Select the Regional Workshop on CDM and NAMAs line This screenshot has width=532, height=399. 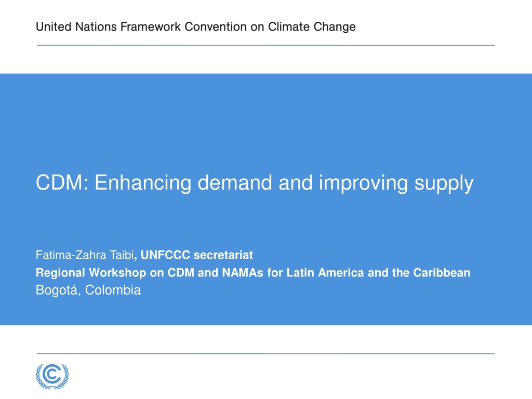[x=253, y=273]
